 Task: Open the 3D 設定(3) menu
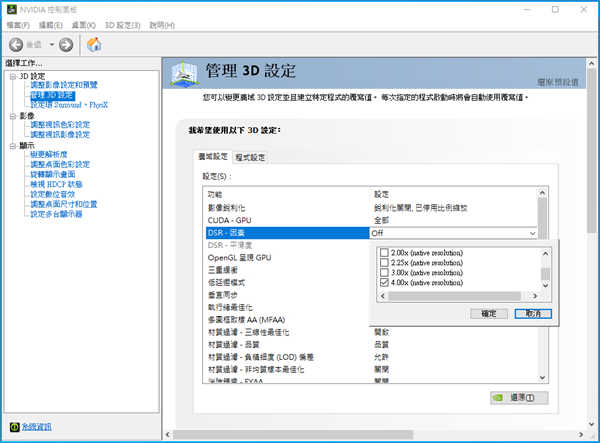122,25
